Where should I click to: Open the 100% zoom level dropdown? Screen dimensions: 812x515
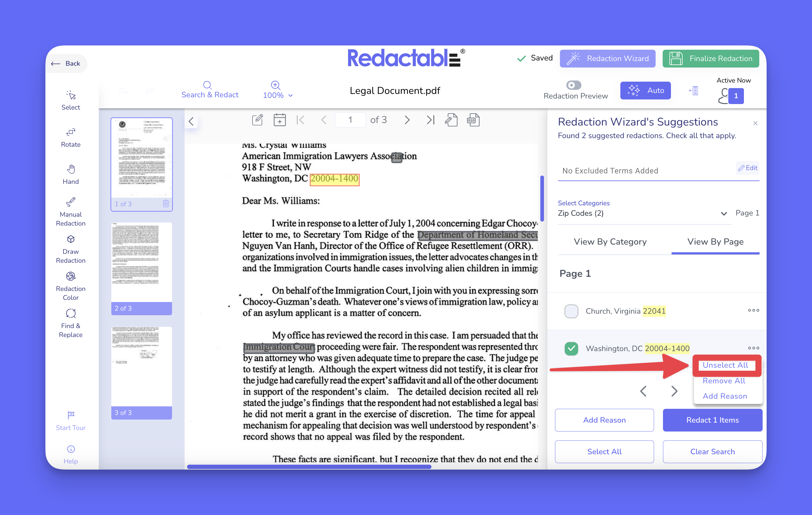pyautogui.click(x=278, y=95)
